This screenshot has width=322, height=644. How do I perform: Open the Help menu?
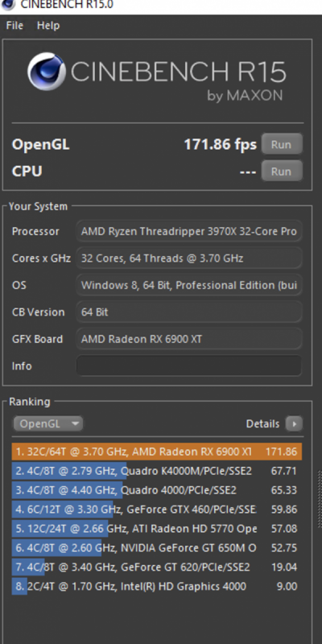pos(48,26)
